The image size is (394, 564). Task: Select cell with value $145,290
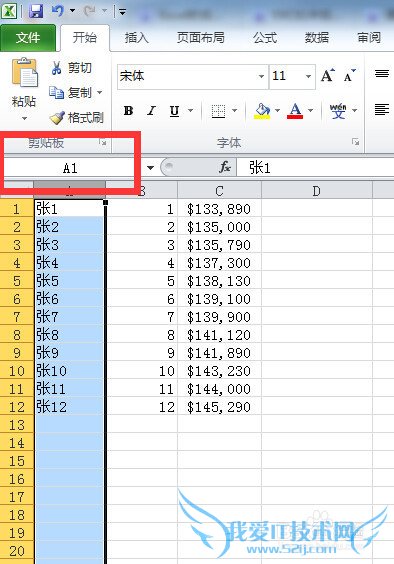219,407
